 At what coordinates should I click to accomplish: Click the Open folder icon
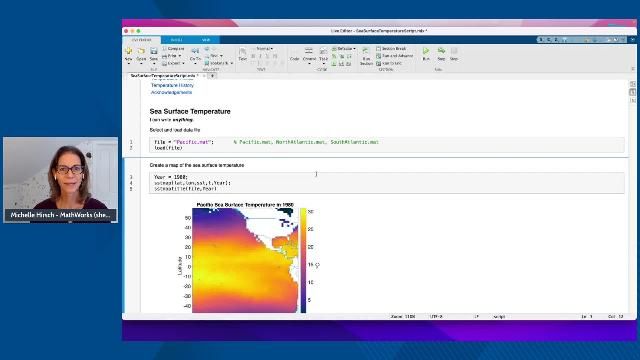click(141, 53)
